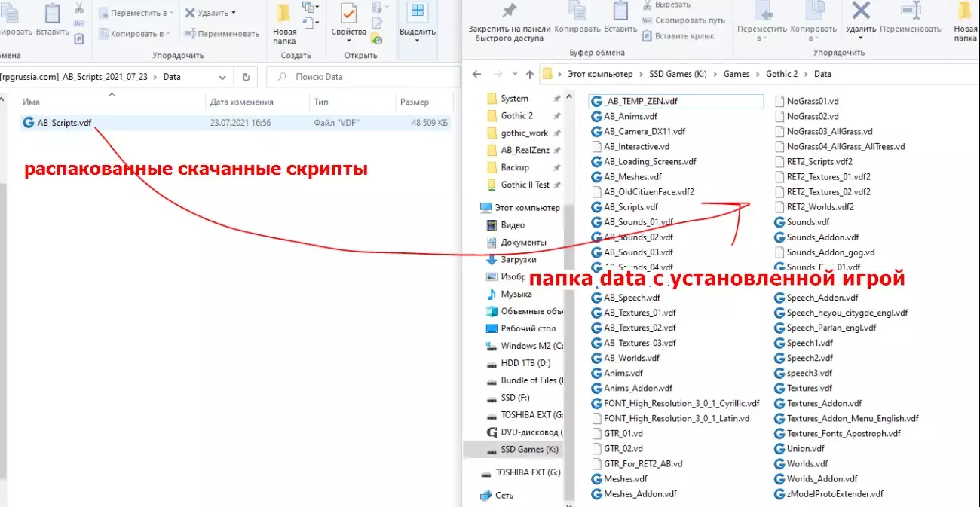Viewport: 980px width, 507px height.
Task: Open the dropdown arrow under Свойства
Action: point(348,42)
